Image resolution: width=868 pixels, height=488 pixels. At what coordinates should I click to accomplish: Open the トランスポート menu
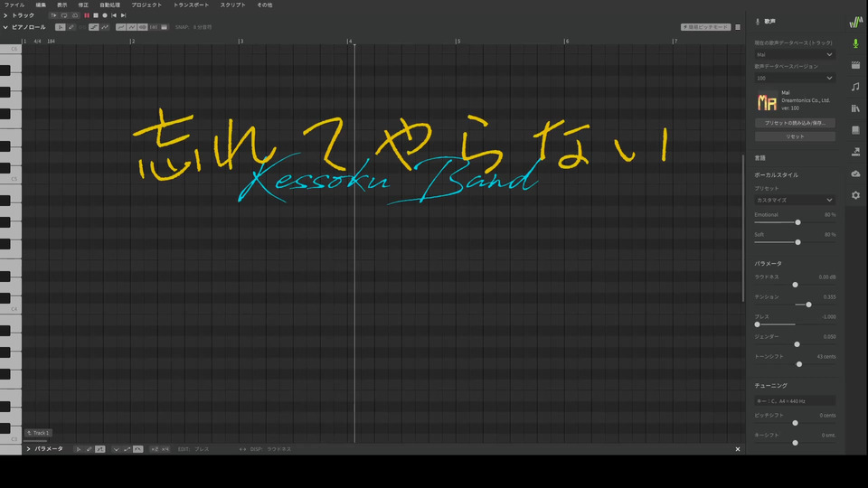(191, 5)
